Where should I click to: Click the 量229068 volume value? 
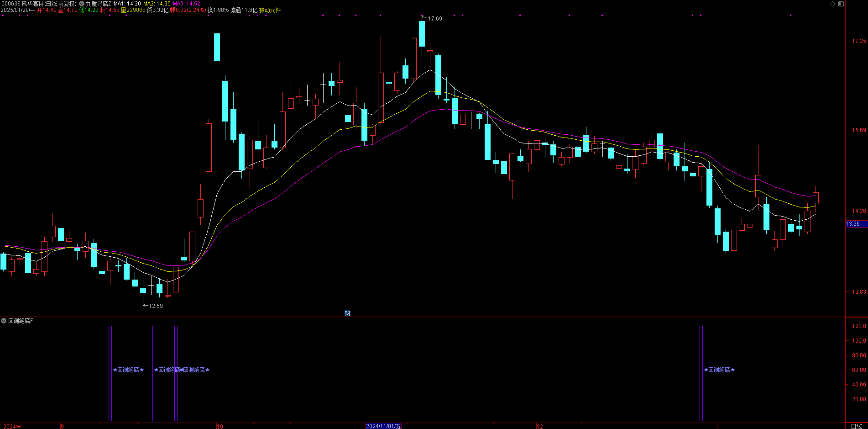133,10
